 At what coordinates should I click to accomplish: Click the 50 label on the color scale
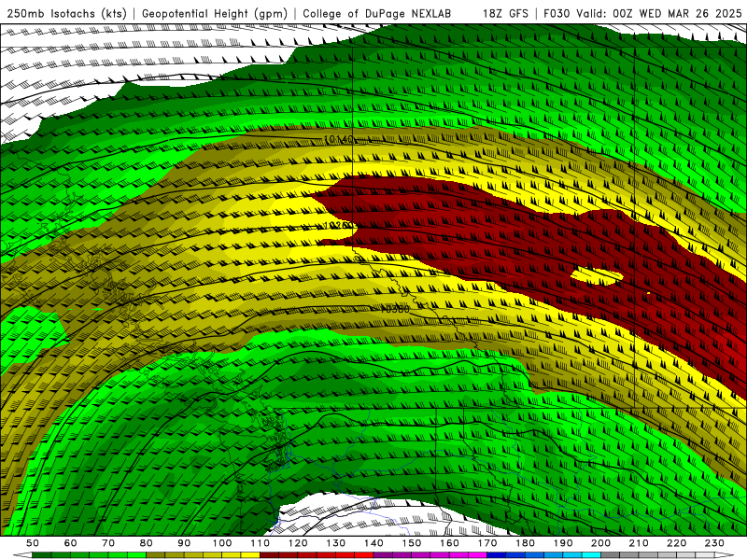coord(33,543)
